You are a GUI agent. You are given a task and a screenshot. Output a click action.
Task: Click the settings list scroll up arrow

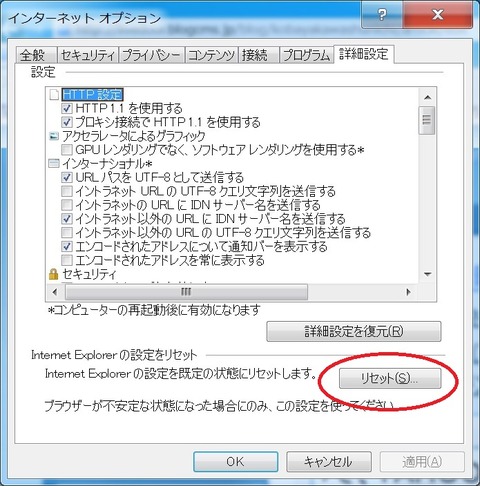[427, 97]
